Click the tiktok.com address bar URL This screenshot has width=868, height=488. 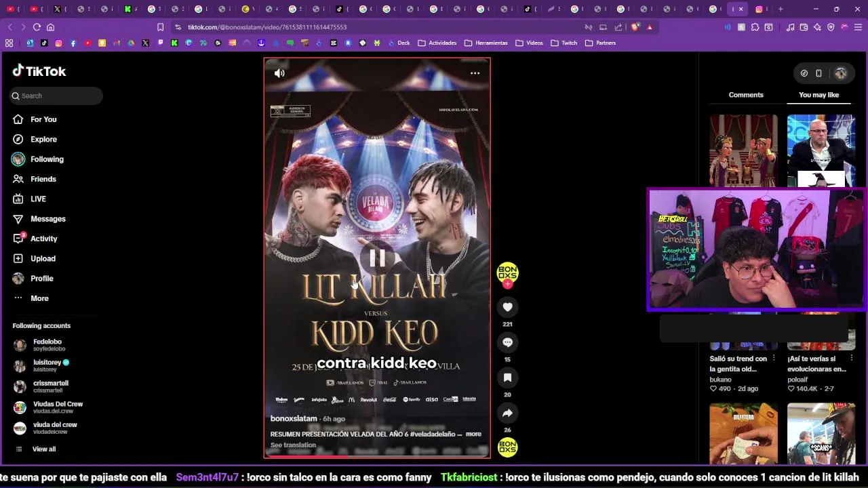(x=267, y=27)
